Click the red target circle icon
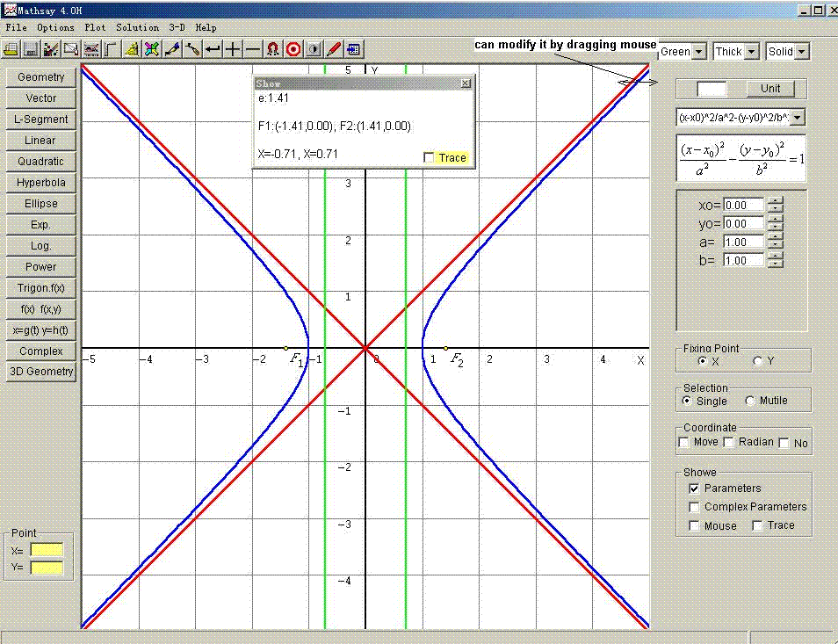The height and width of the screenshot is (644, 838). coord(293,50)
